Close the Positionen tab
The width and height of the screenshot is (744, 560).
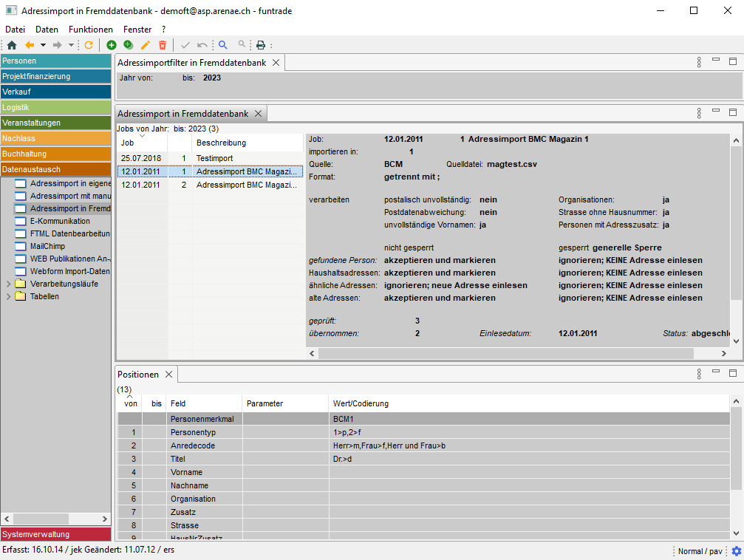tap(168, 375)
